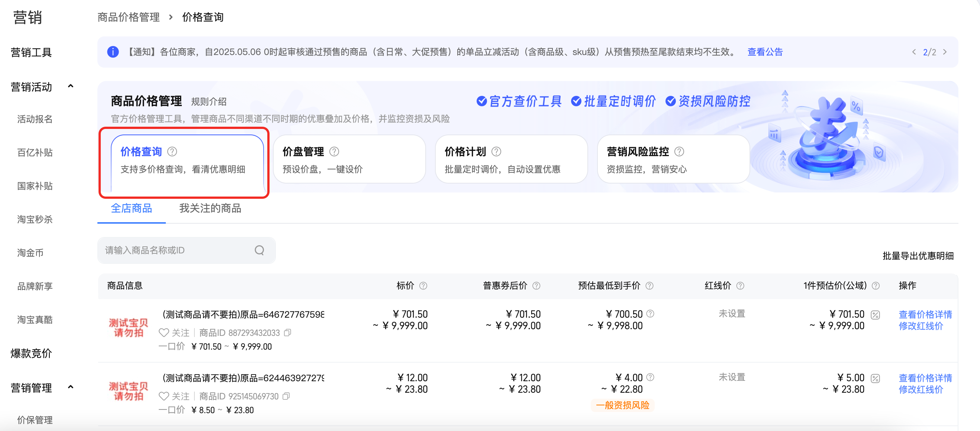Go to next notice with right chevron
The image size is (980, 431).
(945, 52)
